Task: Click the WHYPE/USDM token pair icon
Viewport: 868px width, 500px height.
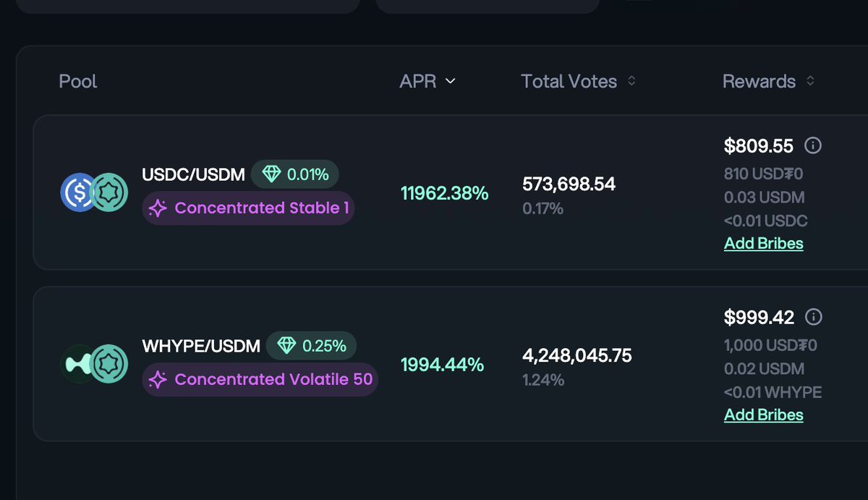Action: tap(94, 364)
